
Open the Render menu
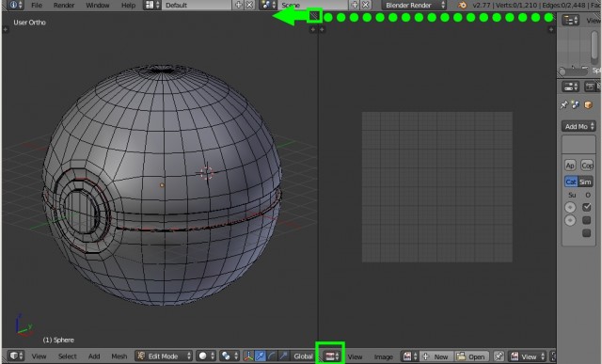point(64,6)
